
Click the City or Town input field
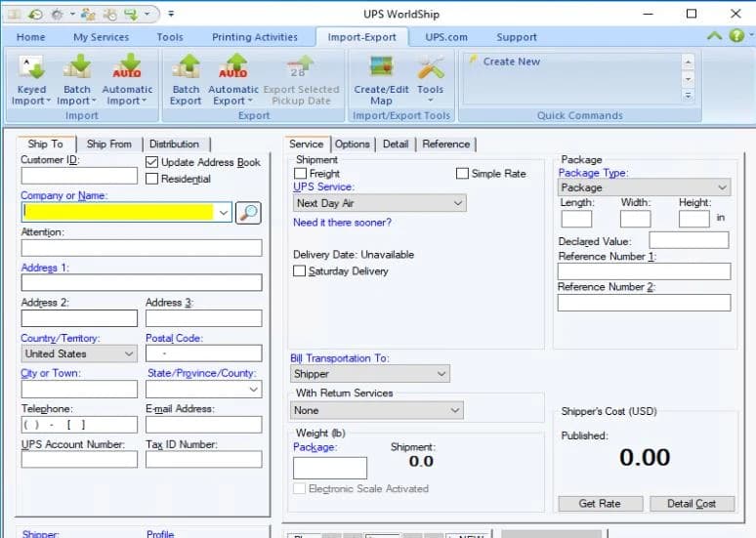click(x=79, y=389)
